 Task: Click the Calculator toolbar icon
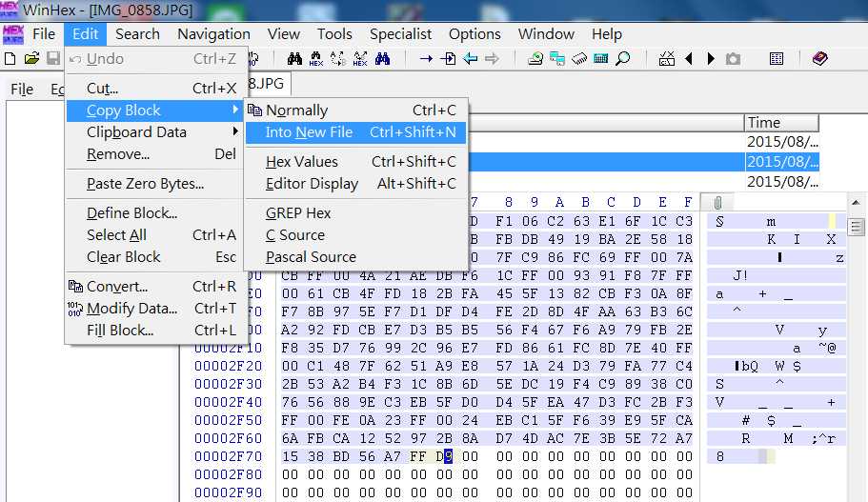click(600, 58)
